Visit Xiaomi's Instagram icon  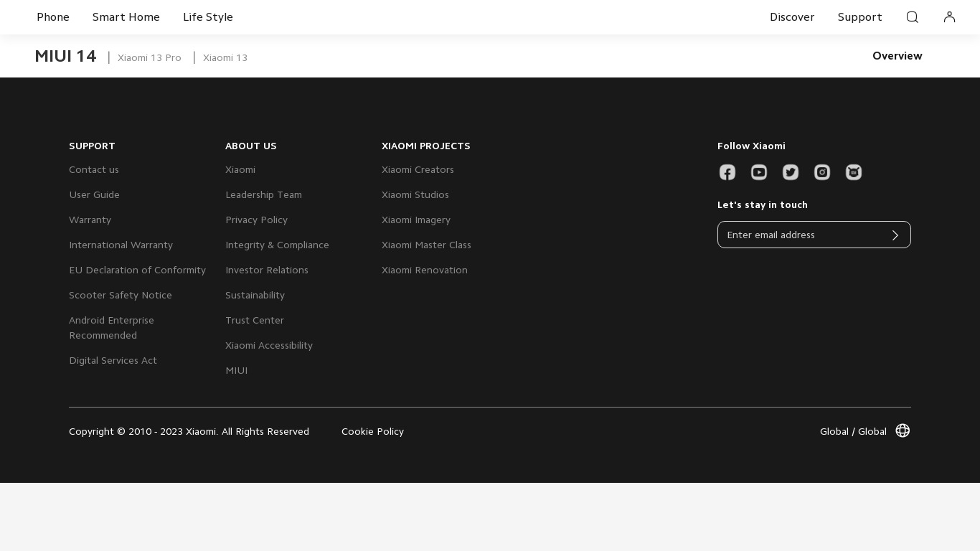tap(822, 172)
